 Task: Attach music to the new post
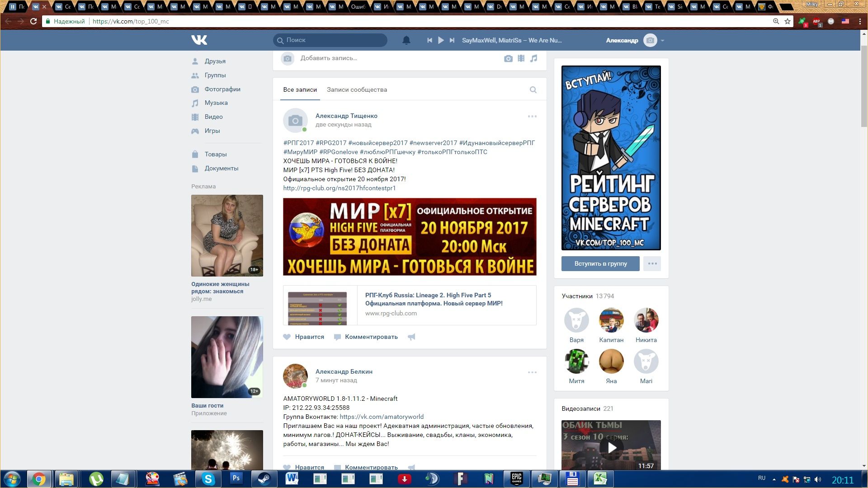tap(534, 58)
